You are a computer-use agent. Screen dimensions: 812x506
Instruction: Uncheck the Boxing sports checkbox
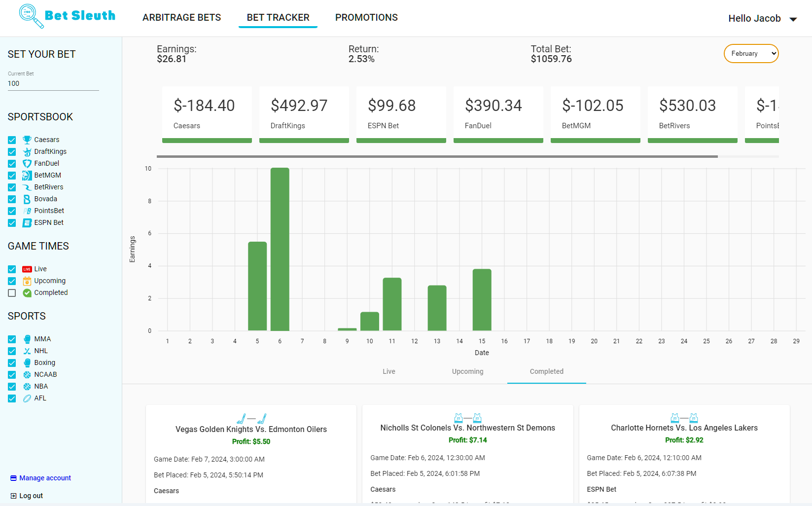[x=12, y=363]
